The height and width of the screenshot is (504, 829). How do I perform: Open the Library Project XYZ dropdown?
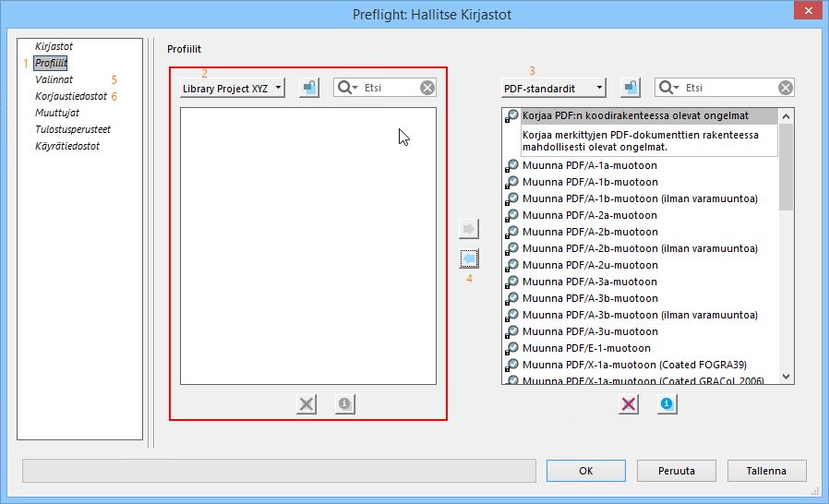pos(232,89)
